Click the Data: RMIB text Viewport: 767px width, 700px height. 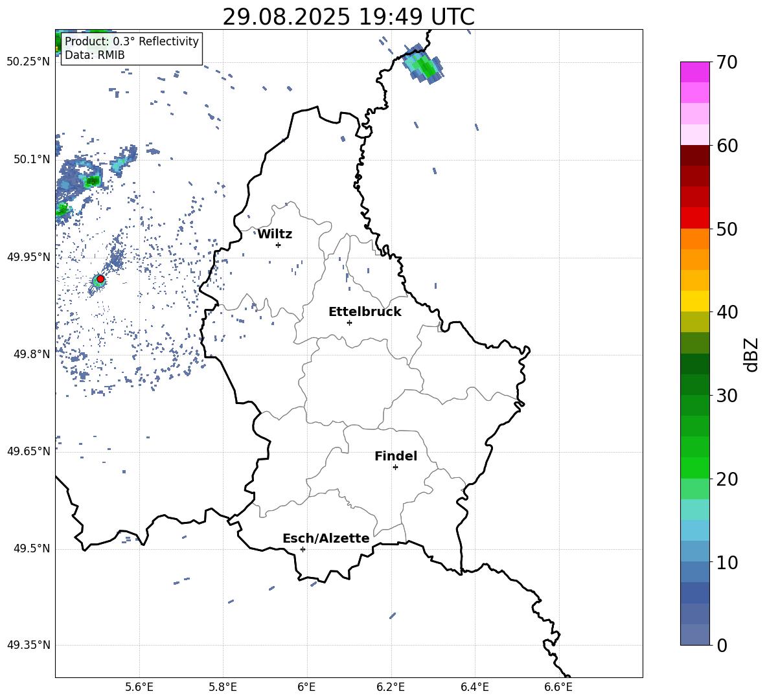(x=95, y=55)
